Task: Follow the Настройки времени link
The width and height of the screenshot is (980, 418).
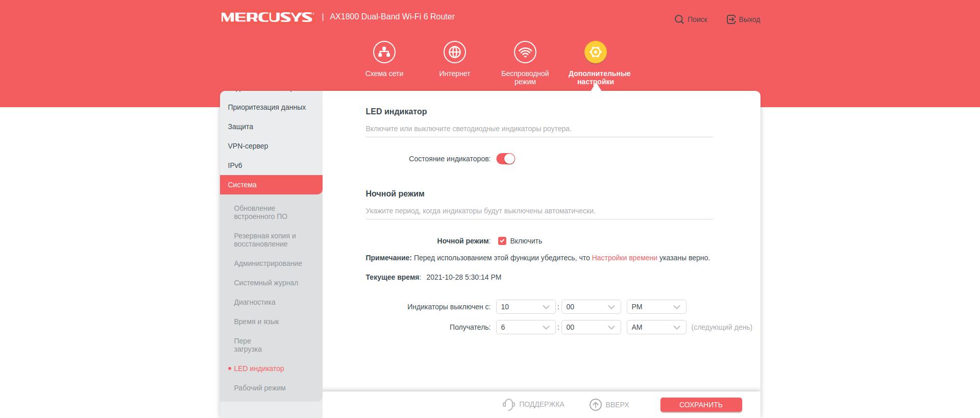Action: [x=624, y=258]
